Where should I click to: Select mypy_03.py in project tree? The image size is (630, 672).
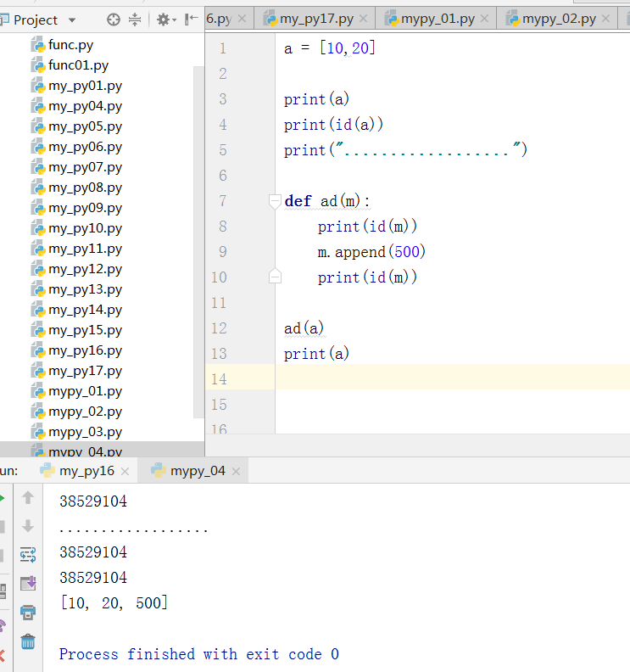[x=77, y=432]
